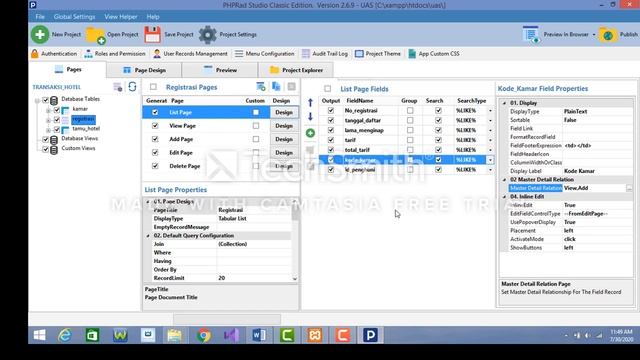Click add custom page icon in Registrasi Pages

(260, 86)
